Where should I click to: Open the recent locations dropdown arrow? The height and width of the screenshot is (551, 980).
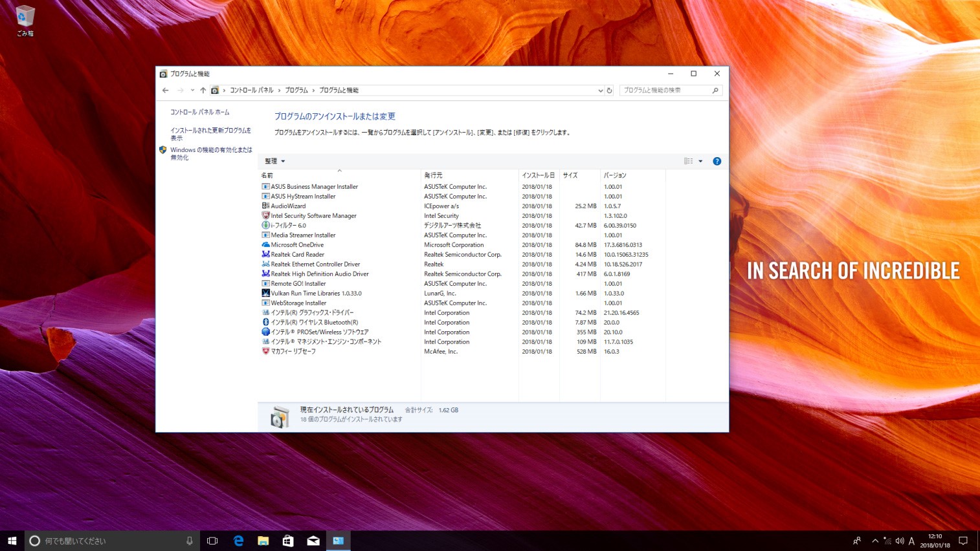click(x=192, y=91)
